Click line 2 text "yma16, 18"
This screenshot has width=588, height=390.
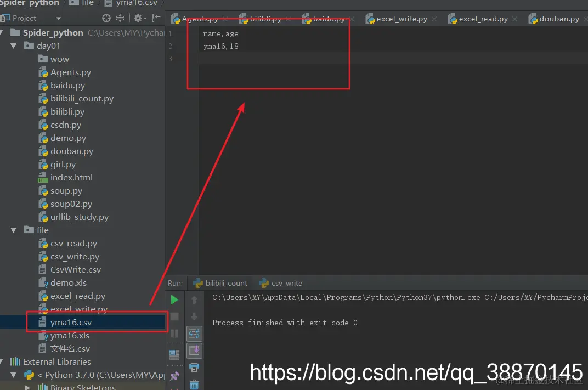(221, 47)
